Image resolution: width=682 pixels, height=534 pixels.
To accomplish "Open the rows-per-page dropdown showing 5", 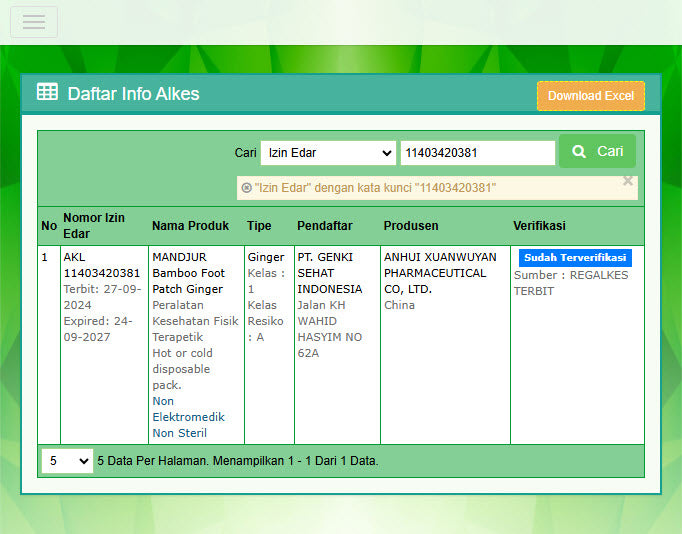I will pyautogui.click(x=67, y=461).
